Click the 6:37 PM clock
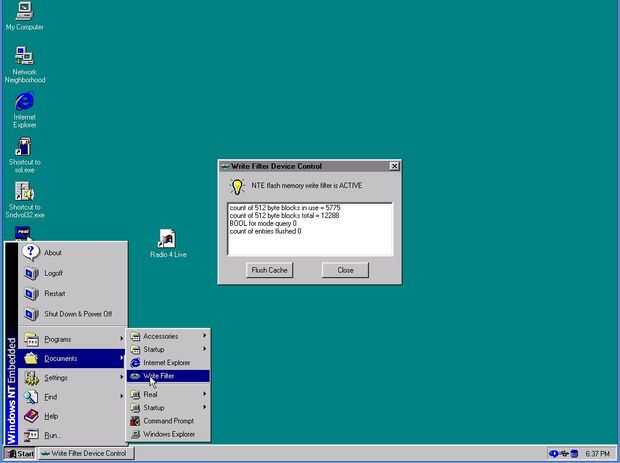Viewport: 620px width, 463px height. pos(597,454)
